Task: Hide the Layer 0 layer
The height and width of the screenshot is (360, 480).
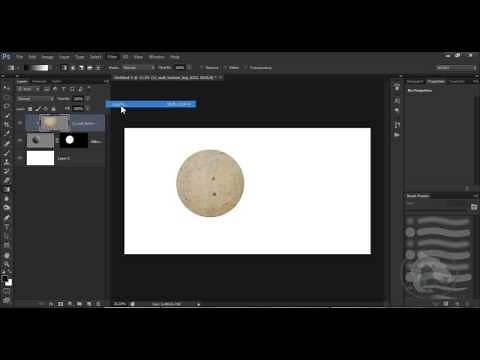Action: click(x=20, y=158)
